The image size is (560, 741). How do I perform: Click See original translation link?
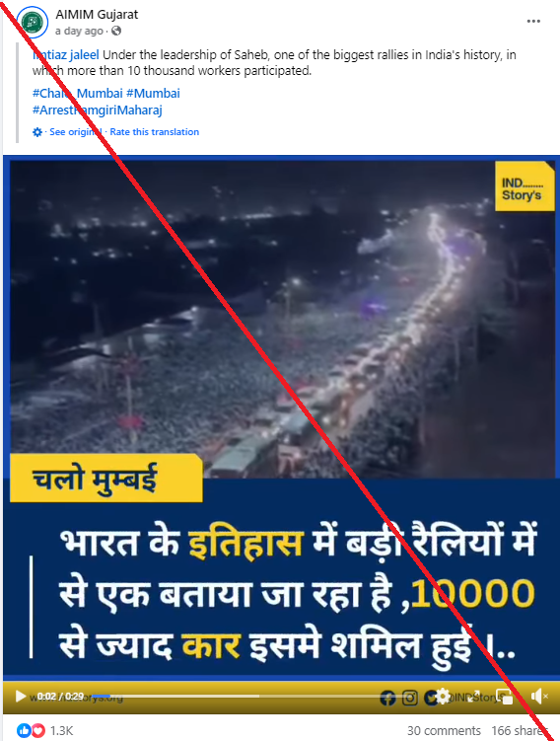click(x=76, y=132)
